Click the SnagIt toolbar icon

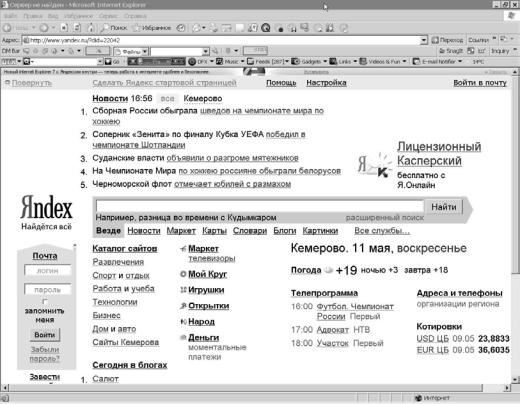tap(442, 51)
